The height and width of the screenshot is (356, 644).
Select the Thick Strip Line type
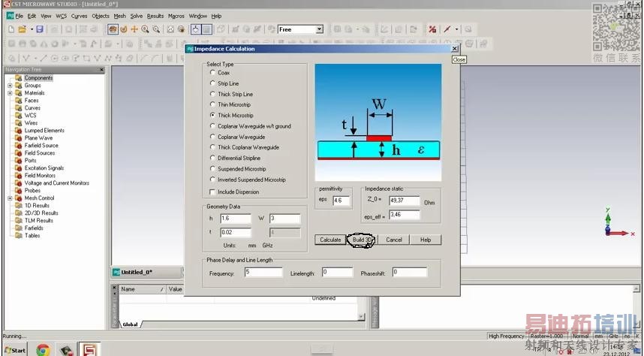pos(212,94)
